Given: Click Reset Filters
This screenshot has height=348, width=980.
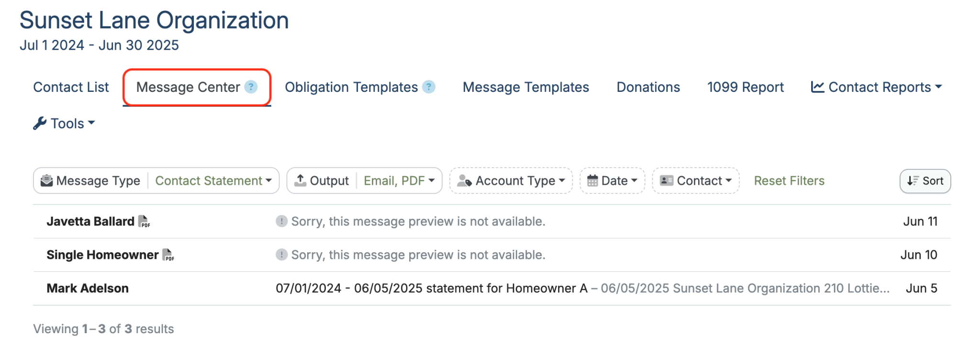Looking at the screenshot, I should pos(789,180).
